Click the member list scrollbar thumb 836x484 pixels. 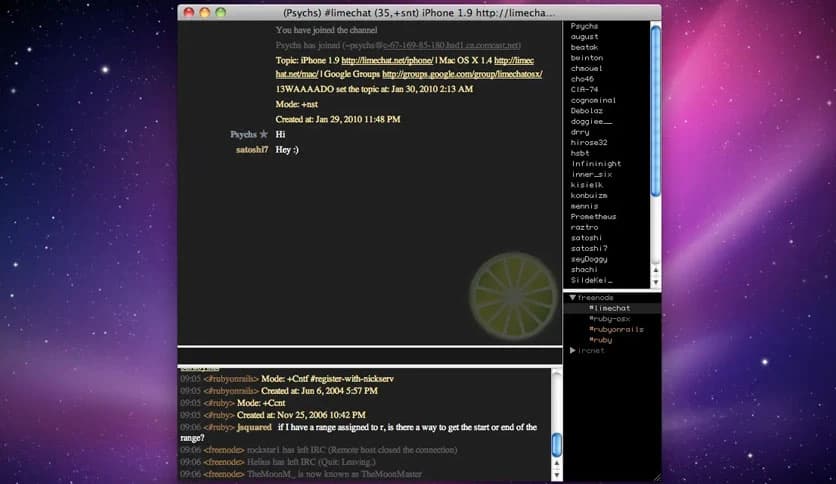[656, 111]
